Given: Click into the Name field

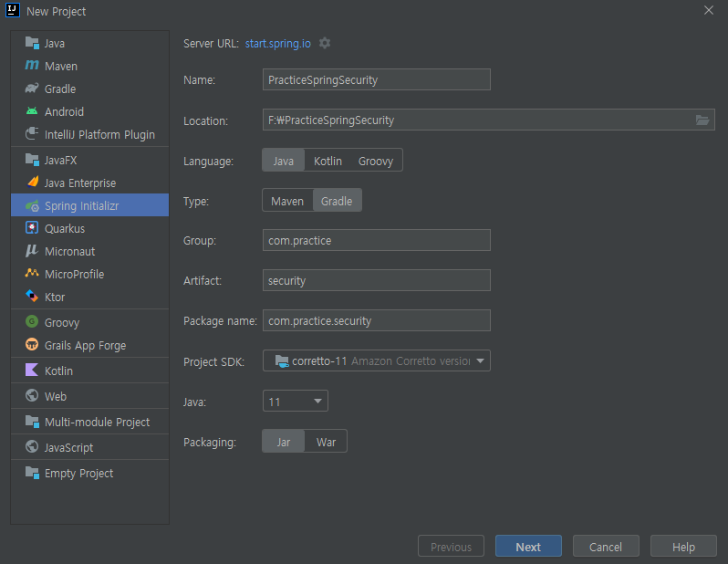Looking at the screenshot, I should [377, 79].
